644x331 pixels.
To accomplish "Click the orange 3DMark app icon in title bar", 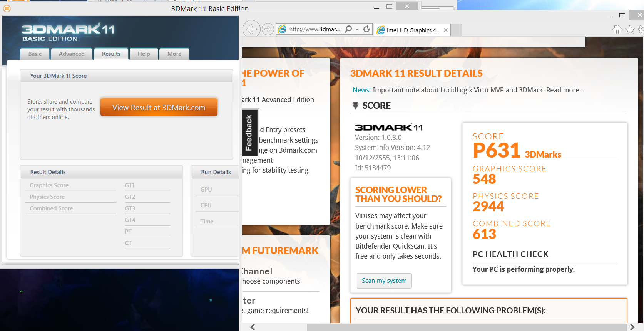I will tap(7, 8).
